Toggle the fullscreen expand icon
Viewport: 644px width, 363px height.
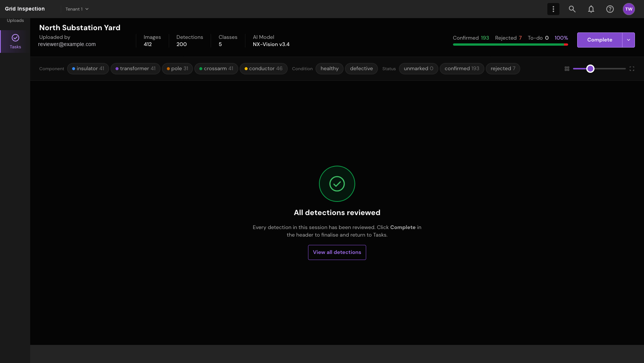click(x=632, y=69)
